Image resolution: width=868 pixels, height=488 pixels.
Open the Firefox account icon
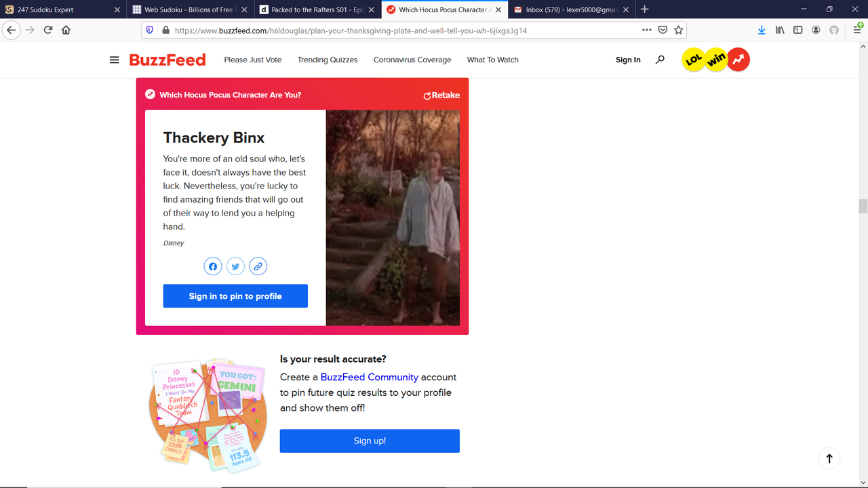[816, 30]
